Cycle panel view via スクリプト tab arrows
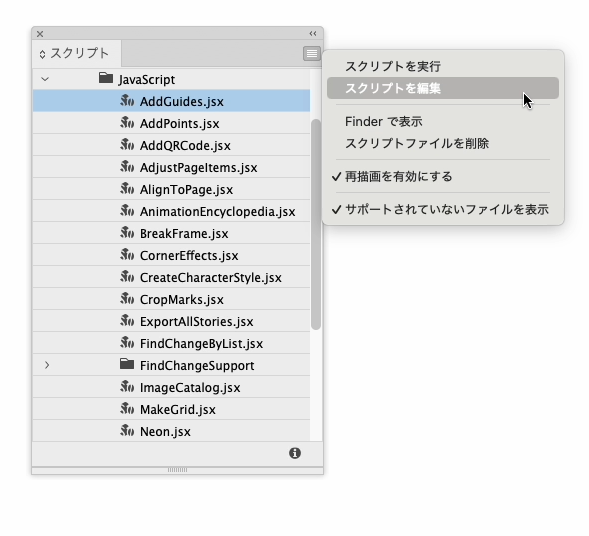This screenshot has height=536, width=589. click(x=42, y=54)
